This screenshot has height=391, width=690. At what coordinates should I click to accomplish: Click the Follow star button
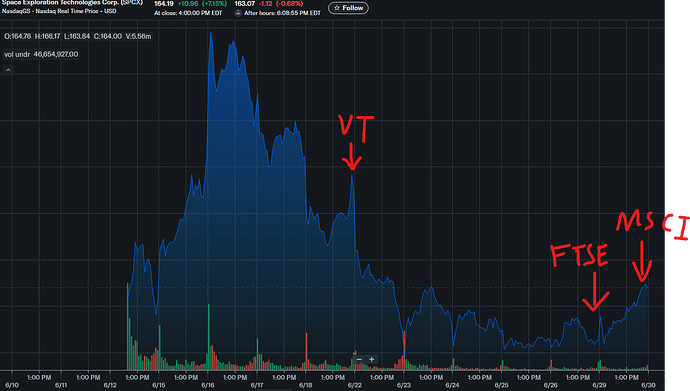348,8
